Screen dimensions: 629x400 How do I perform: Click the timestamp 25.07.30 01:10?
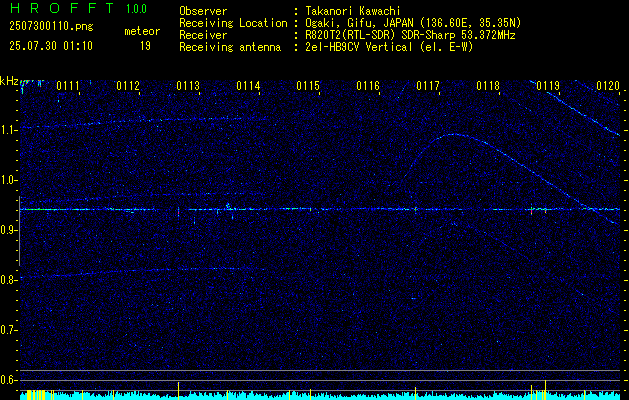(51, 46)
